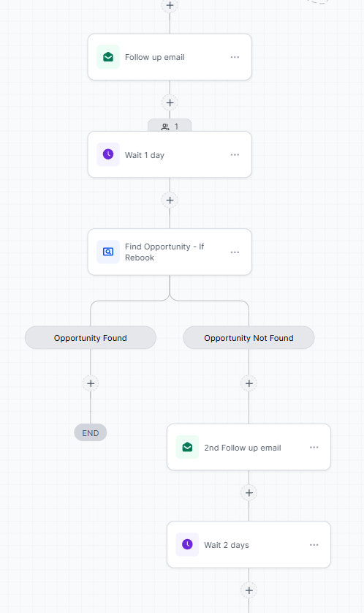Click the Wait 1 day clock icon

108,154
